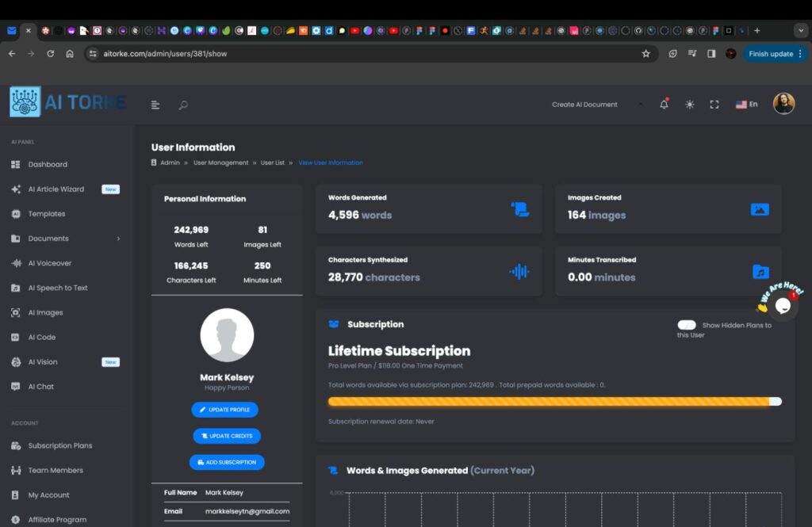Click the light/dark theme sun icon

click(x=689, y=105)
